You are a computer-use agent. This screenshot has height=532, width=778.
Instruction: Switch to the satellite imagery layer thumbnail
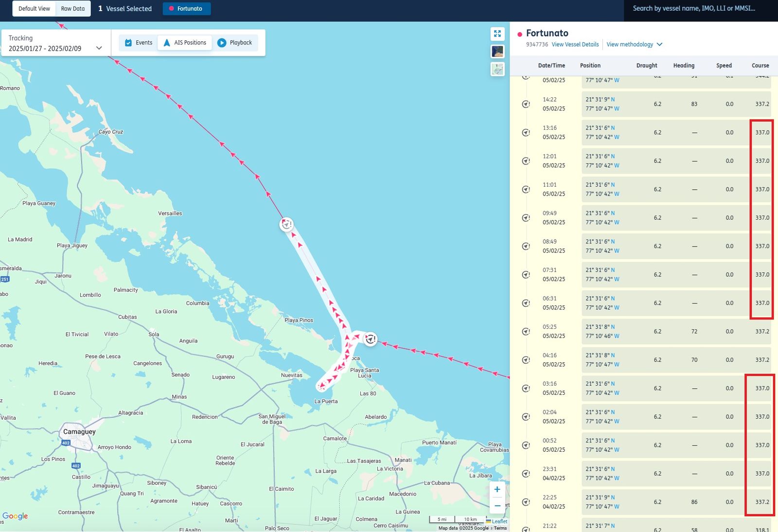point(497,52)
